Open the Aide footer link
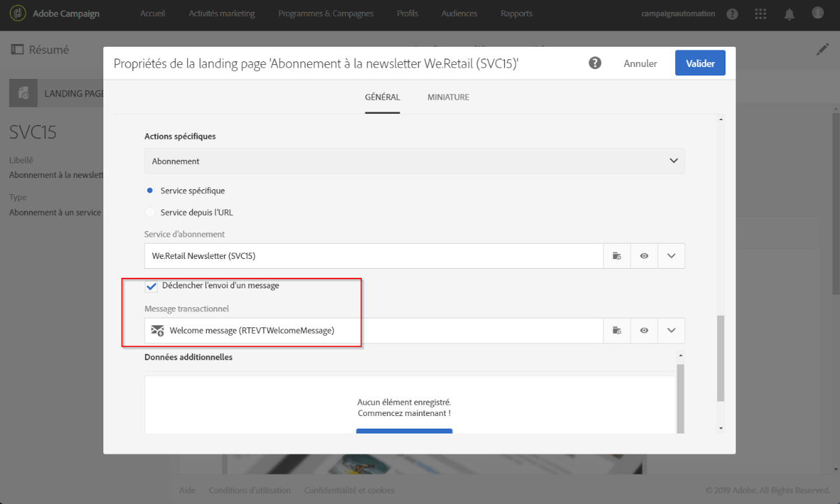The height and width of the screenshot is (504, 840). click(x=189, y=491)
